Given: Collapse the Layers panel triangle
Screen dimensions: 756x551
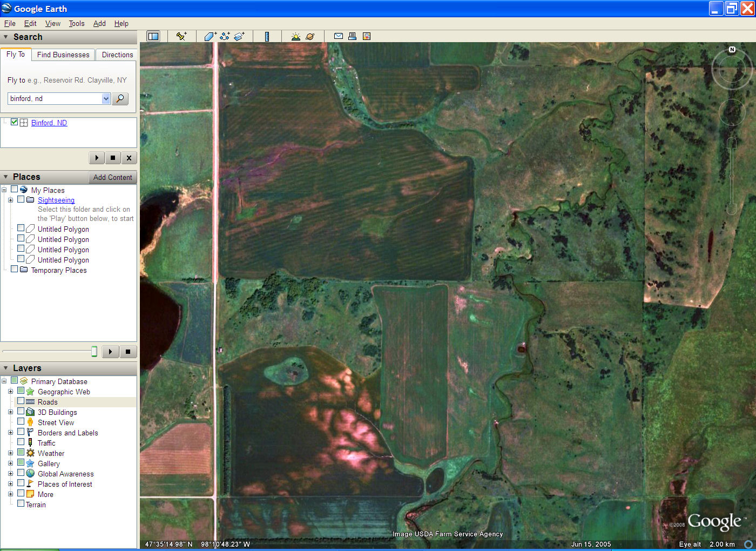Looking at the screenshot, I should [6, 368].
